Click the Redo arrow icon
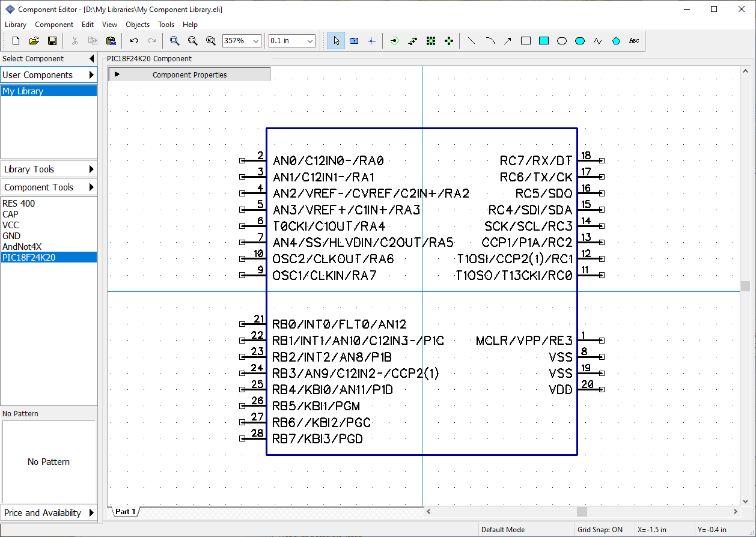Image resolution: width=756 pixels, height=537 pixels. pos(152,41)
